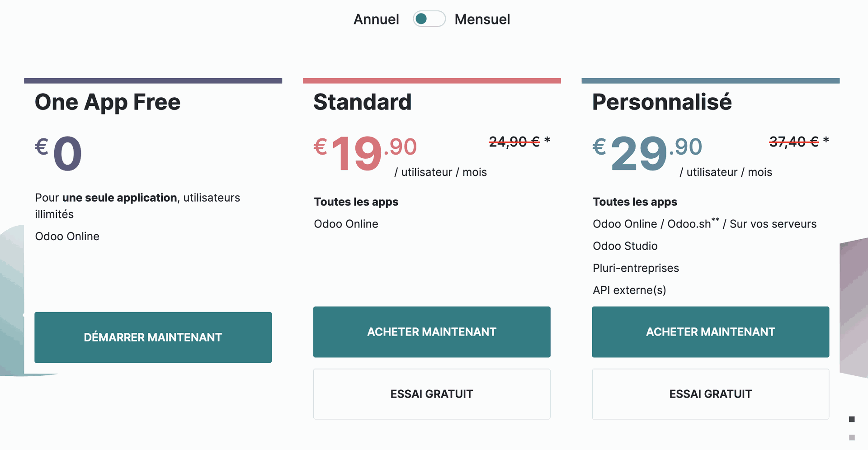Viewport: 868px width, 450px height.
Task: Click the crossed-out 24,90 € price
Action: tap(514, 142)
